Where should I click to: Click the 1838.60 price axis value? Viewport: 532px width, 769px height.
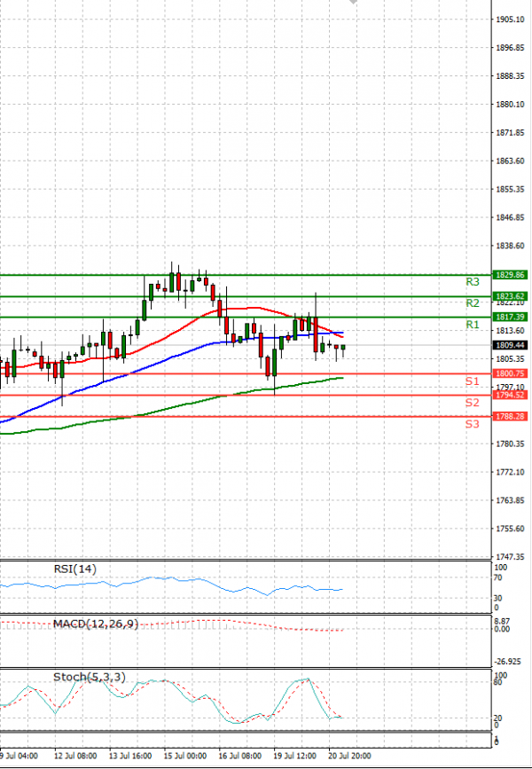[x=511, y=246]
